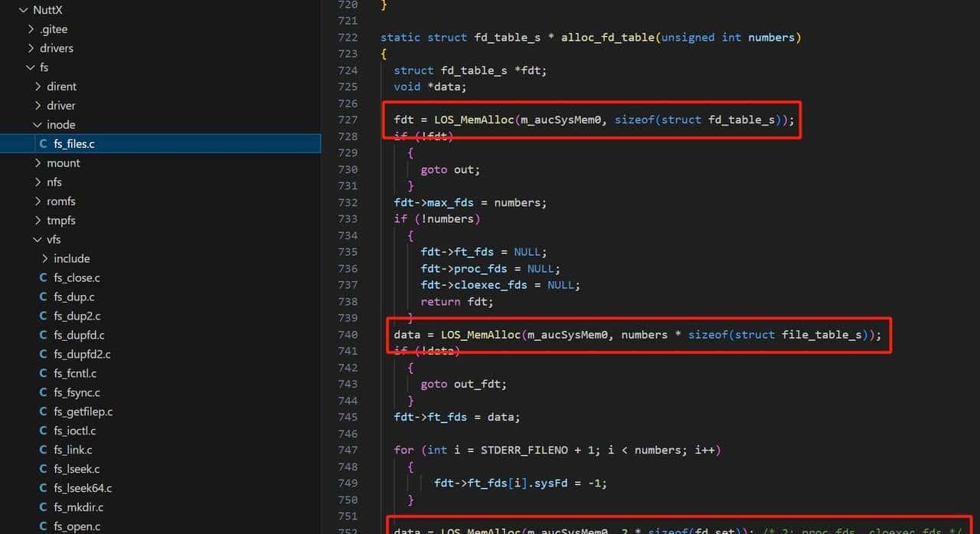Click the C file icon for fs_close.c

click(x=43, y=278)
